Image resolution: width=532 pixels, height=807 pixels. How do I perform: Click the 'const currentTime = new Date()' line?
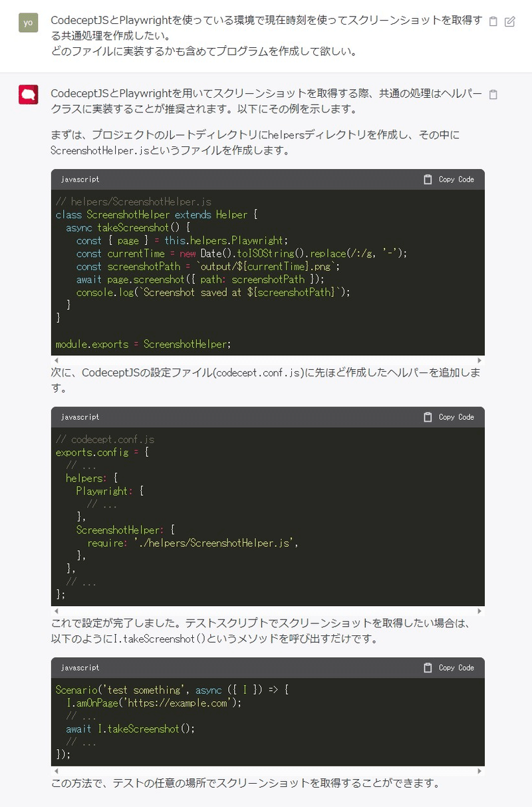click(x=242, y=253)
